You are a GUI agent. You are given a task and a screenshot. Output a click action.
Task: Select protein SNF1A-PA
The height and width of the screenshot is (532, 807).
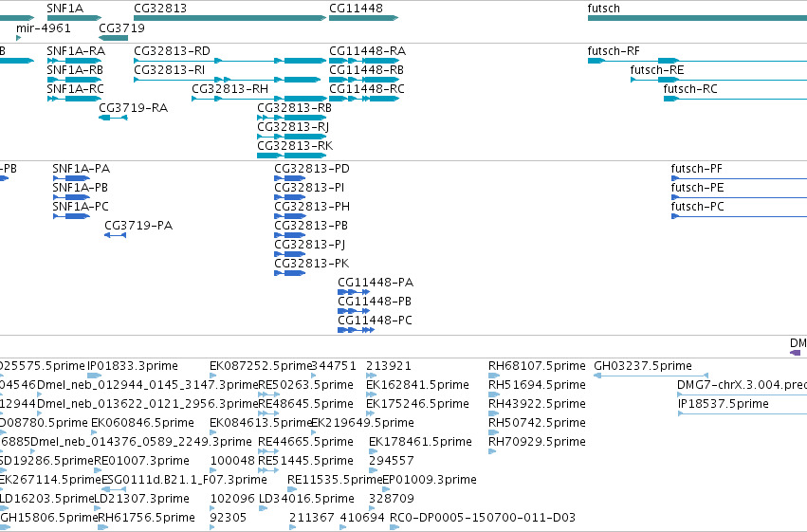(71, 178)
